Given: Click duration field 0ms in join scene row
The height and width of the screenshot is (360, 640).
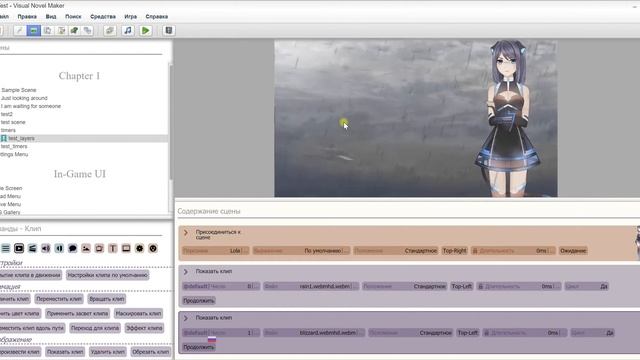Looking at the screenshot, I should click(x=513, y=251).
